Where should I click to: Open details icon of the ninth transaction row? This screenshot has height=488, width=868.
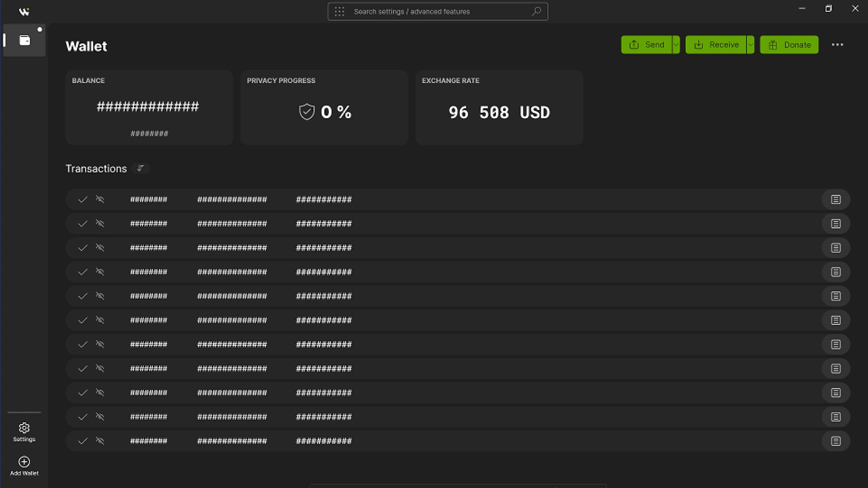point(836,393)
